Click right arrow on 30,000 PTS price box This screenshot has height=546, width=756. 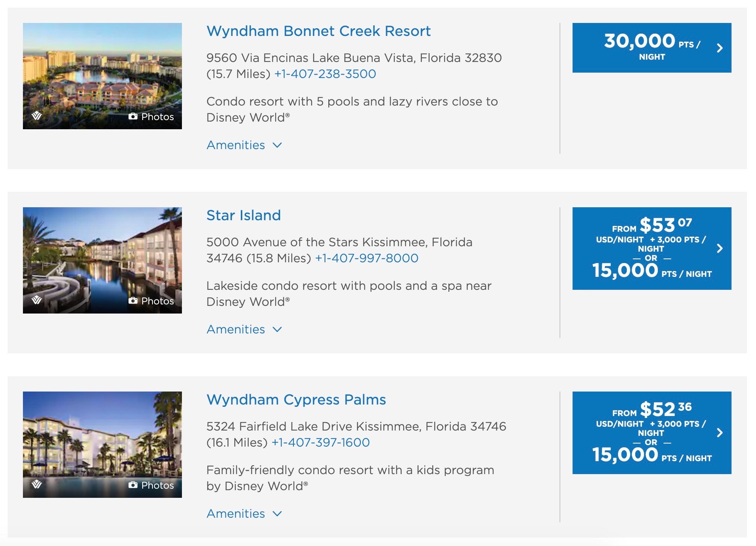point(720,48)
